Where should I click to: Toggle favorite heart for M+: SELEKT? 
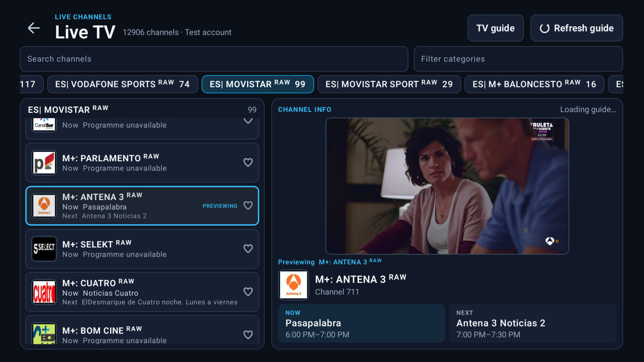[248, 249]
